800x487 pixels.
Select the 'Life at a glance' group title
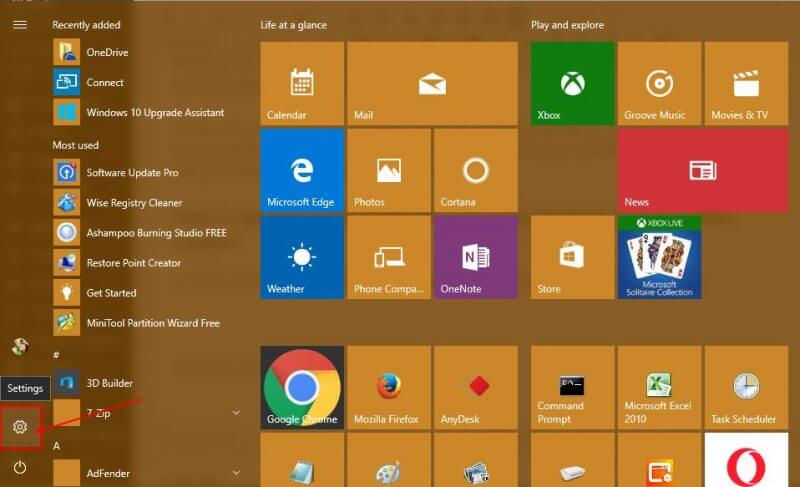pyautogui.click(x=293, y=25)
